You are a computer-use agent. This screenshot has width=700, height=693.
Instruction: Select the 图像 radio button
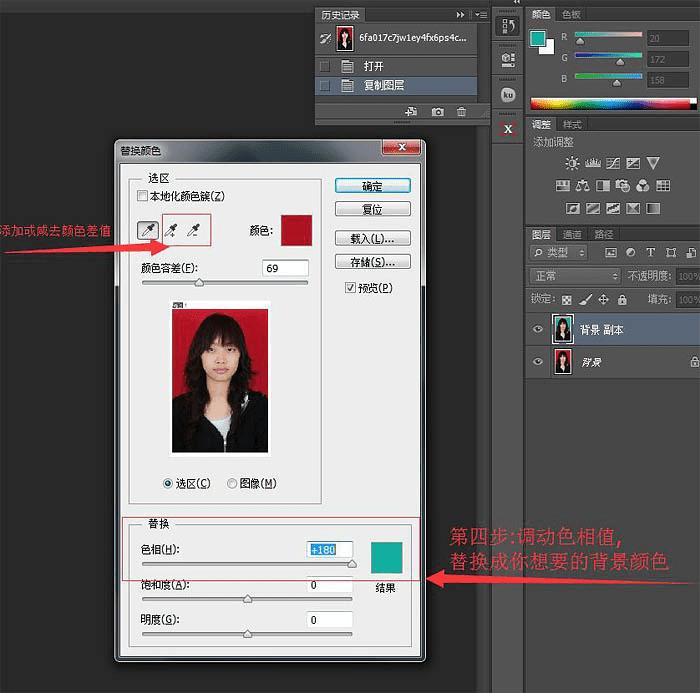tap(232, 483)
